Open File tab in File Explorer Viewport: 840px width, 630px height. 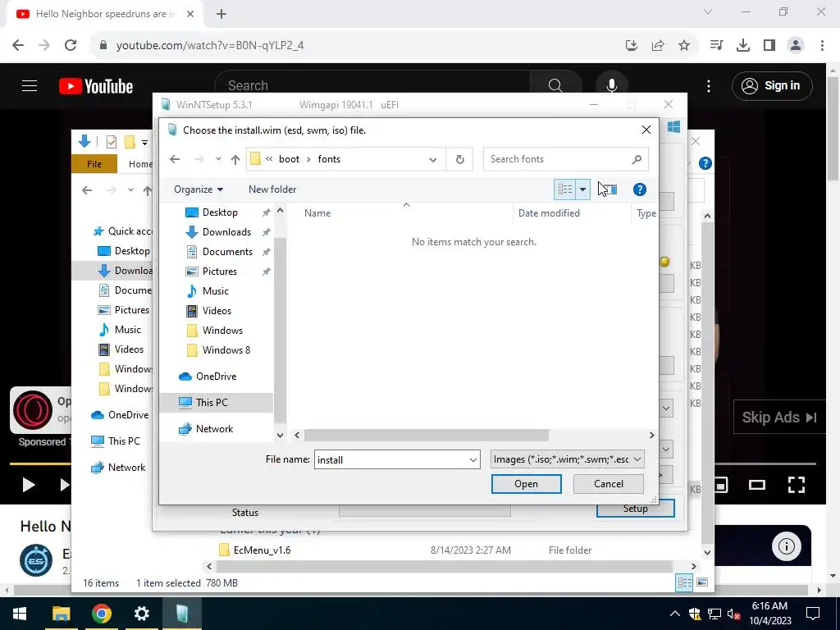click(x=94, y=164)
